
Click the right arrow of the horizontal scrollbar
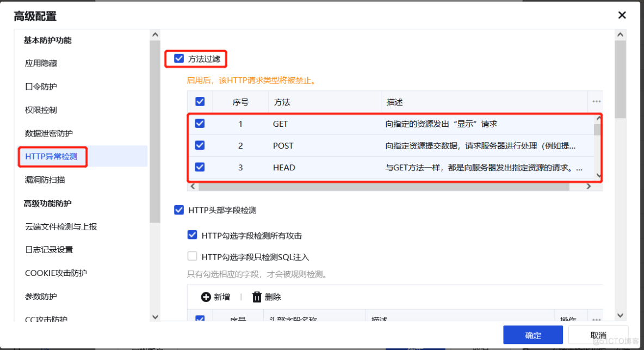pyautogui.click(x=589, y=186)
